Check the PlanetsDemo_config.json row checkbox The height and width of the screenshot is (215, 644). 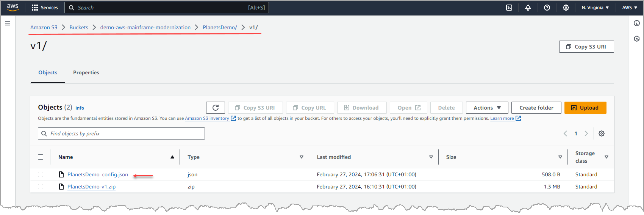[41, 174]
